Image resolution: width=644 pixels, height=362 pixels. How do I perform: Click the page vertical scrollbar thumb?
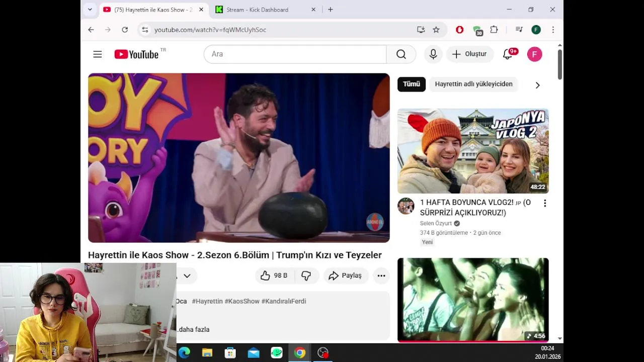559,64
